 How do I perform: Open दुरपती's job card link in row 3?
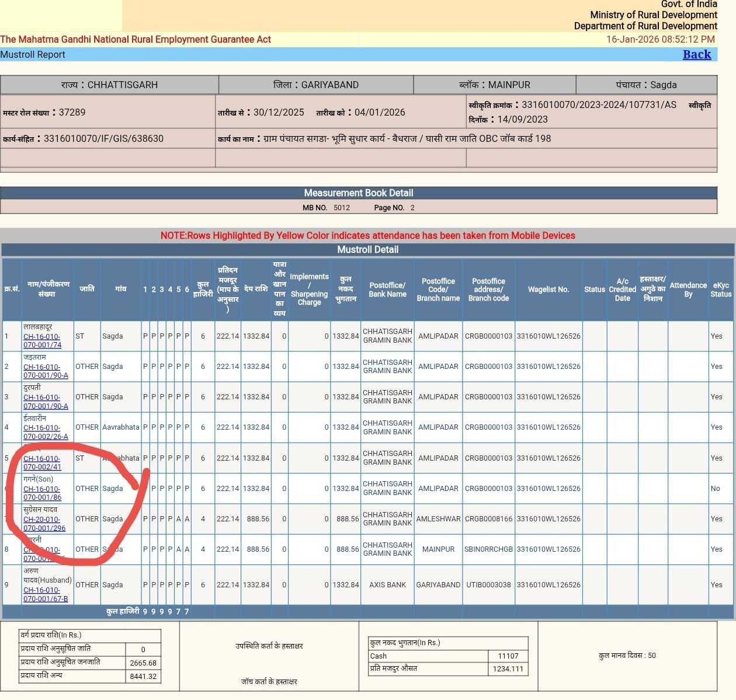44,402
